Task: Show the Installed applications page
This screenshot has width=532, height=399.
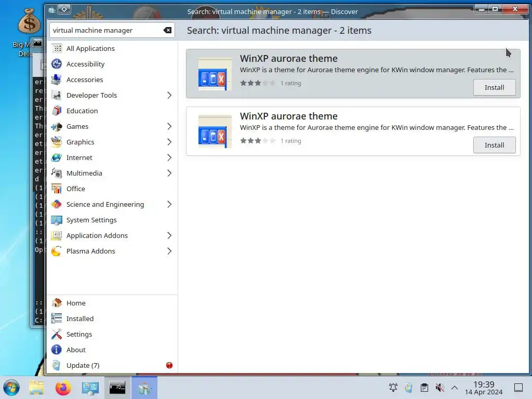Action: tap(80, 318)
